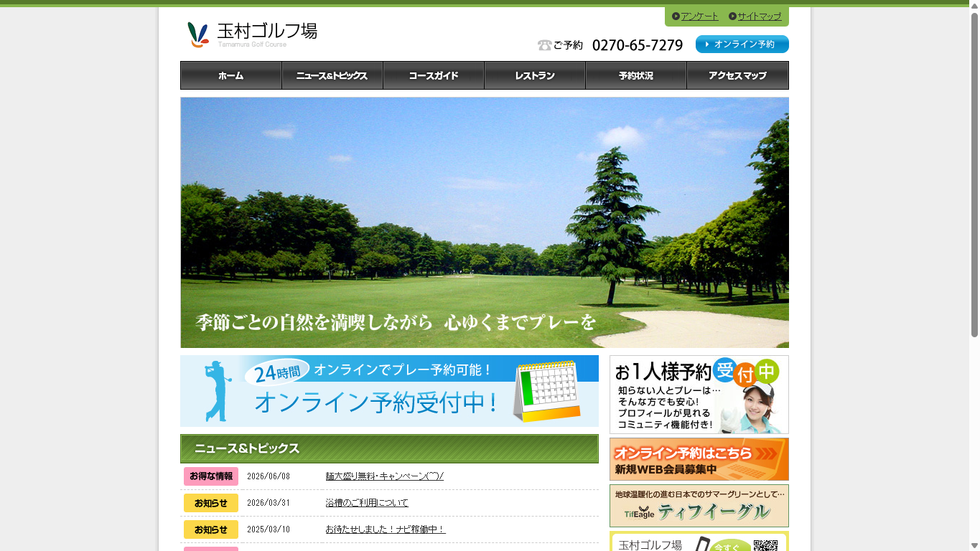Go to ホーム in the navigation bar
980x551 pixels.
coord(231,75)
